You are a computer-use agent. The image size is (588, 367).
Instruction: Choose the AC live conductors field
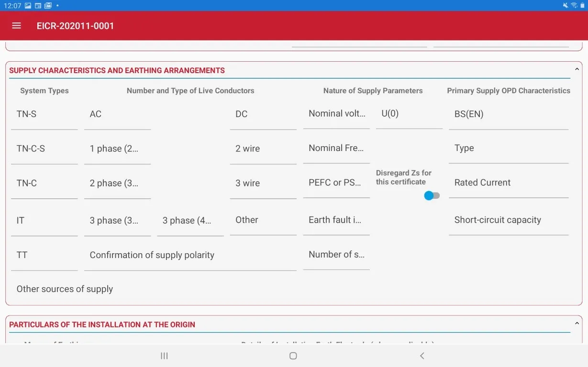click(117, 115)
